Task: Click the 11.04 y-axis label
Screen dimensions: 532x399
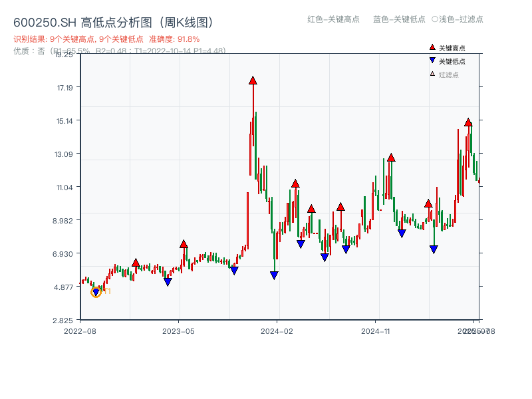Action: tap(65, 188)
